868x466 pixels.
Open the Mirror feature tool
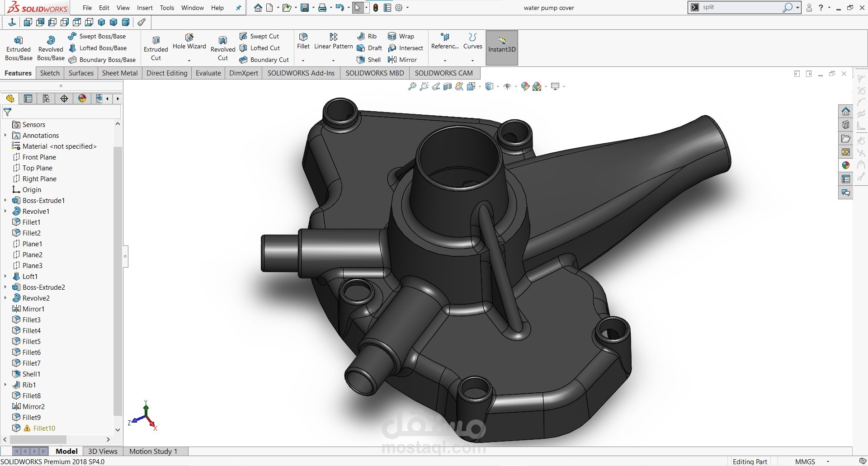click(x=403, y=59)
